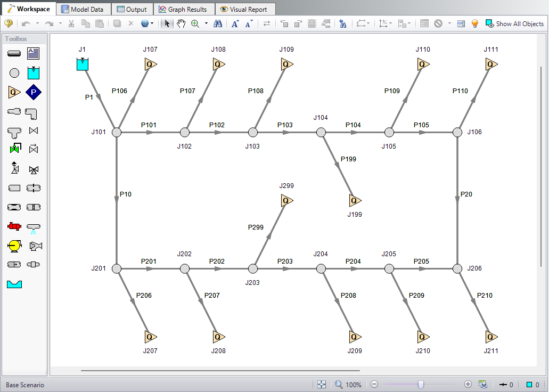Click the Base Scenario status label
The width and height of the screenshot is (549, 392).
[25, 385]
